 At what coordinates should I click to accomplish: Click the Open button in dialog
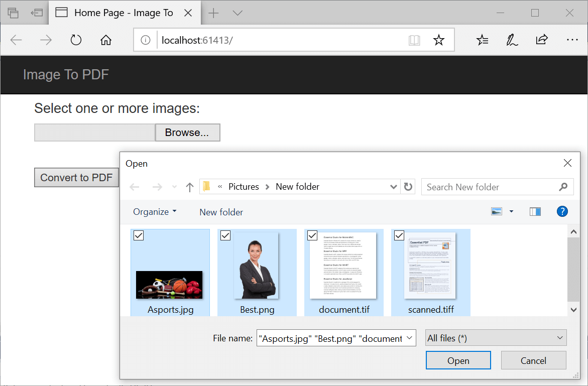(x=458, y=360)
